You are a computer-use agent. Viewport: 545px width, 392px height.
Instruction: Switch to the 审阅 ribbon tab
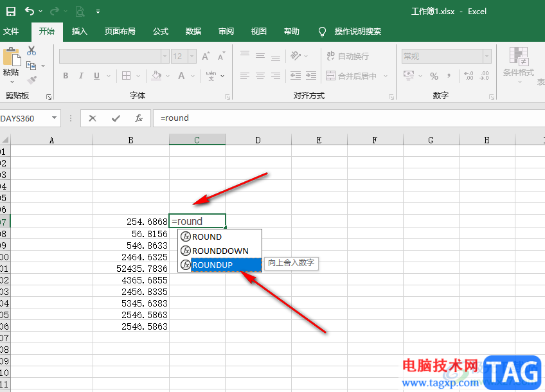click(x=226, y=31)
